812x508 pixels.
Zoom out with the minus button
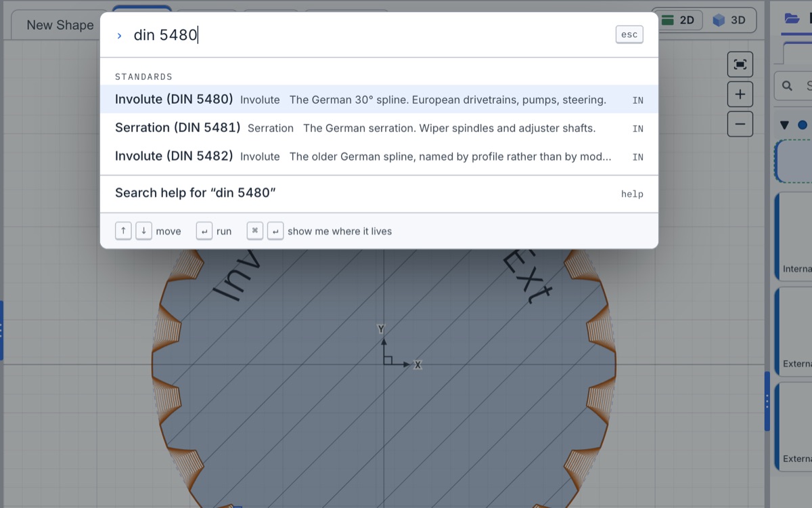click(740, 124)
